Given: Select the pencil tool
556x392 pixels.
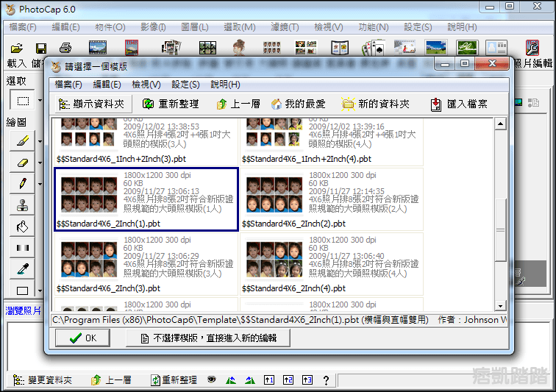Looking at the screenshot, I should click(23, 184).
